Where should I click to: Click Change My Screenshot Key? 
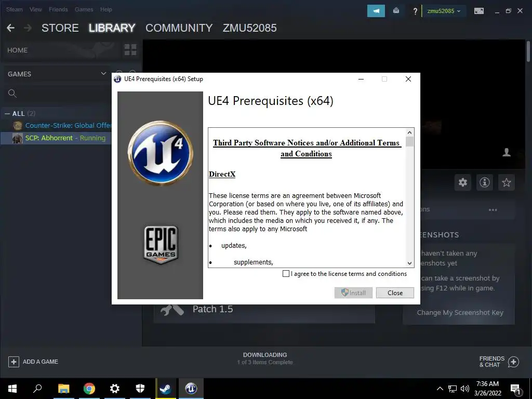pos(460,312)
